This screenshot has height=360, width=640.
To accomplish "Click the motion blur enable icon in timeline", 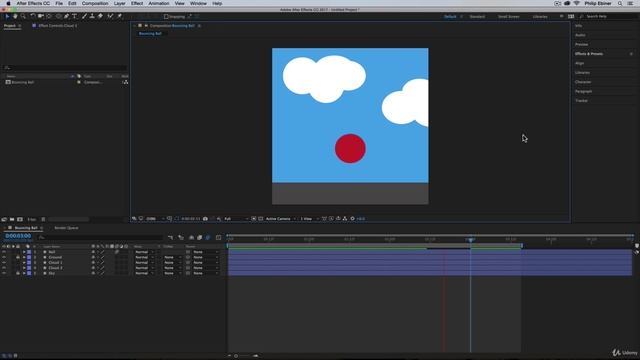I will tap(208, 238).
